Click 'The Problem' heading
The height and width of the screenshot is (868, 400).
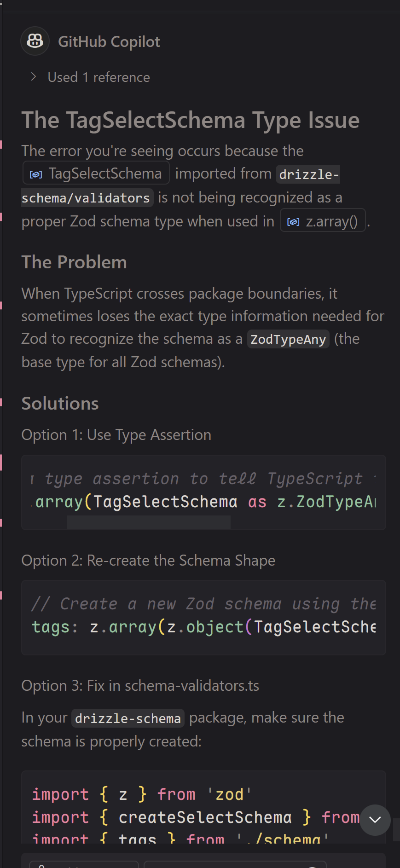tap(74, 262)
